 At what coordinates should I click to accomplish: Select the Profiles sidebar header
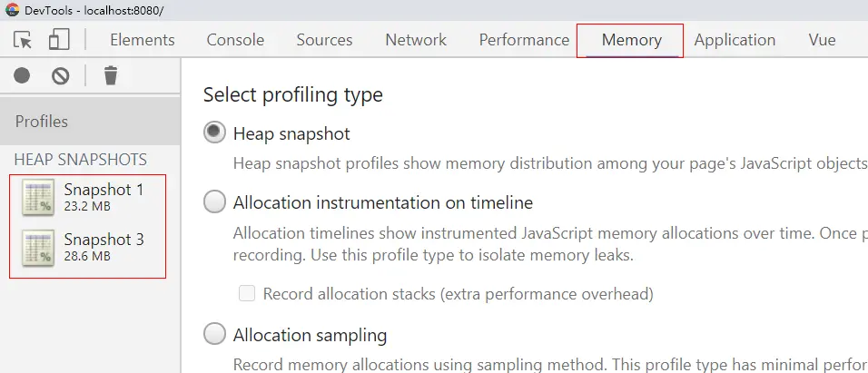(42, 122)
